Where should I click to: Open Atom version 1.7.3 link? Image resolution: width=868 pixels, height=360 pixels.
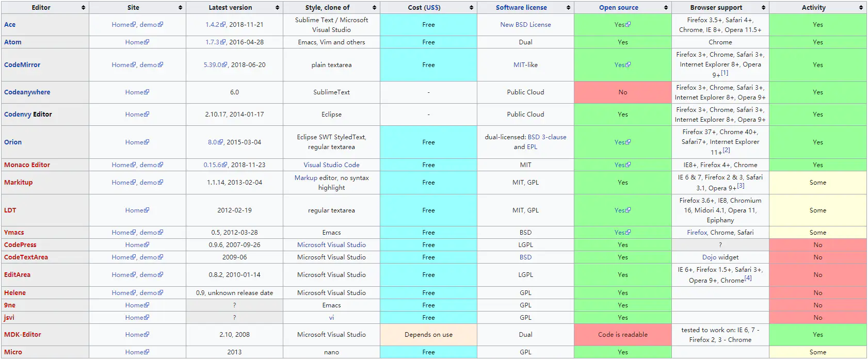(x=215, y=42)
